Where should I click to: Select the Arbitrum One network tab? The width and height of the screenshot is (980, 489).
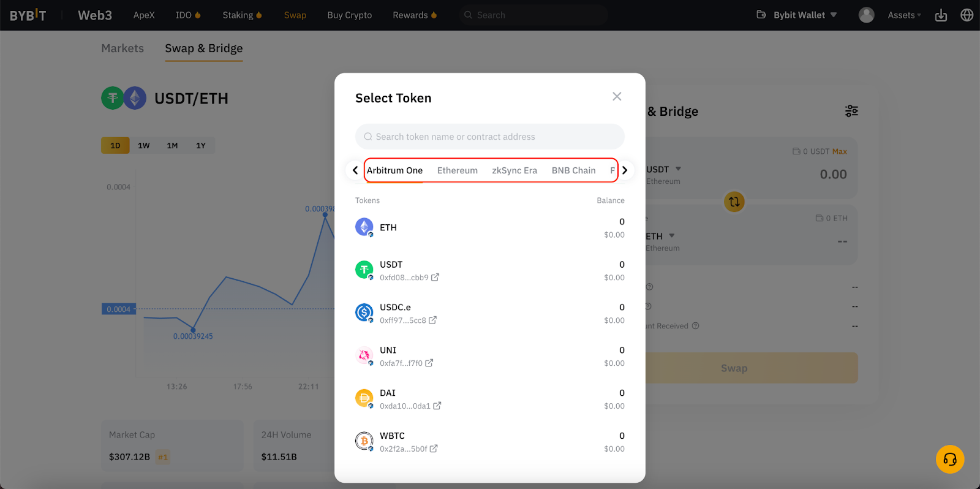395,170
